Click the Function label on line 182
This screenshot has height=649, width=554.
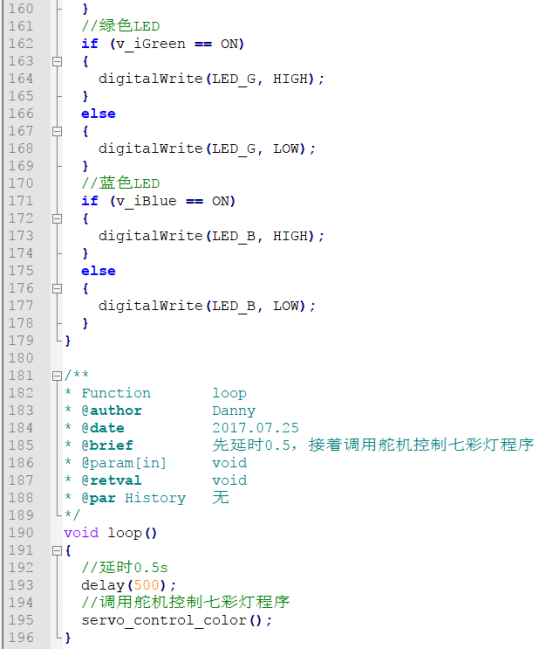pyautogui.click(x=116, y=393)
